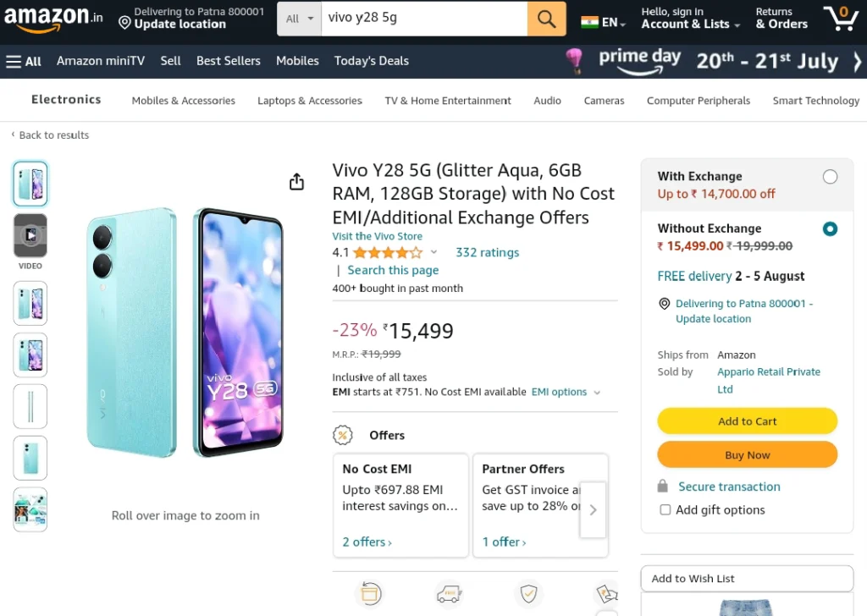Click the Buy Now button
The image size is (867, 616).
[747, 454]
